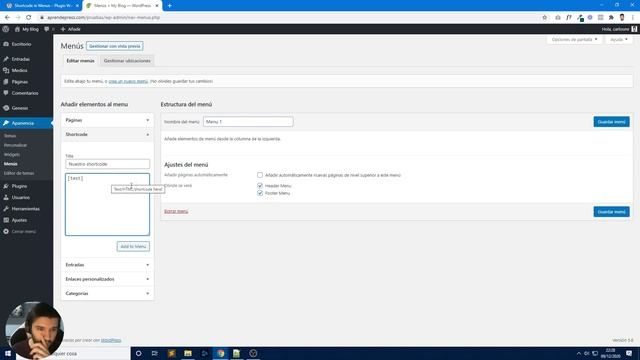This screenshot has height=360, width=640.
Task: Collapse the Shortcode panel
Action: tap(107, 135)
